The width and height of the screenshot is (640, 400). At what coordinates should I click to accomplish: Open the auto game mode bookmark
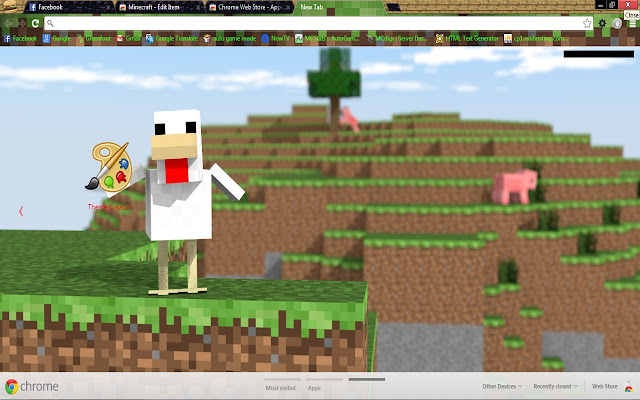[230, 39]
